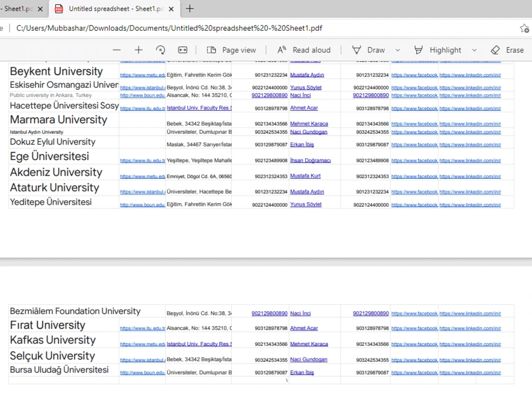Open Mustafa Aydın link in Beykent row

coord(307,74)
